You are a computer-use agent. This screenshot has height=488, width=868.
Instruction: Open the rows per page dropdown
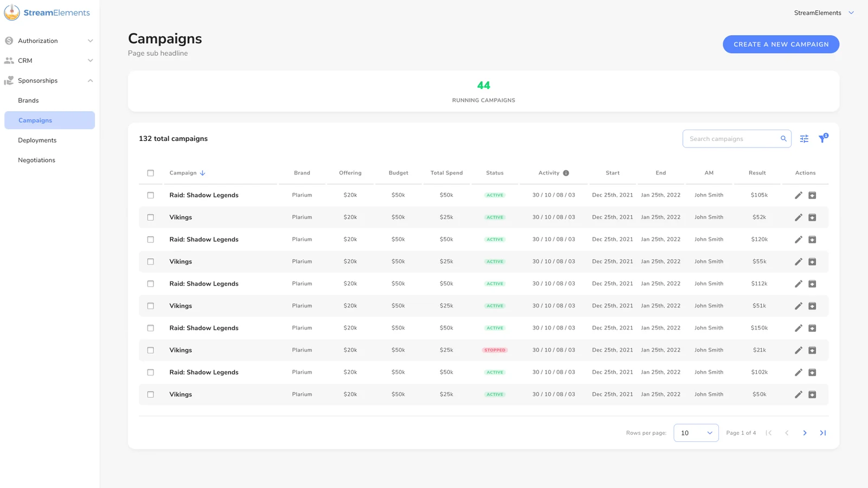(696, 433)
